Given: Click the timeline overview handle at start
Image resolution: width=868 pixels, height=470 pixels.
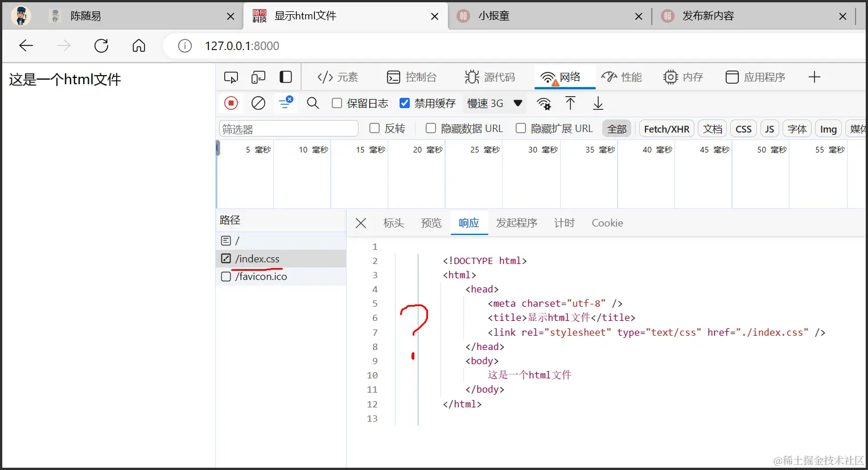Looking at the screenshot, I should [217, 149].
